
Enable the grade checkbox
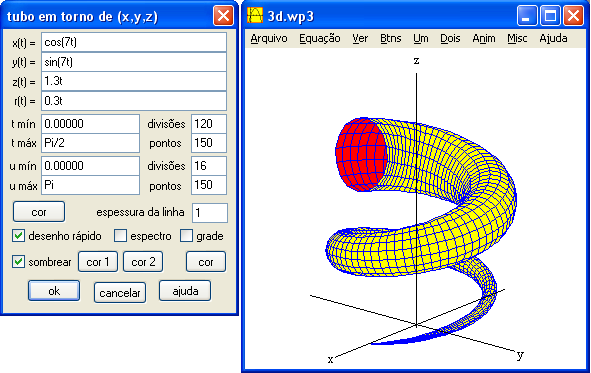(x=186, y=236)
